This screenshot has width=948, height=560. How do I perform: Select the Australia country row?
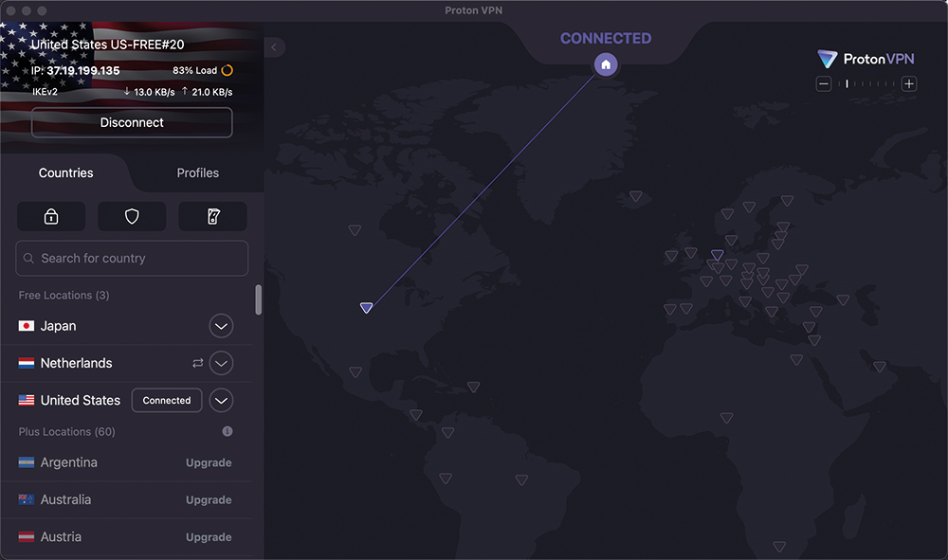[x=126, y=500]
